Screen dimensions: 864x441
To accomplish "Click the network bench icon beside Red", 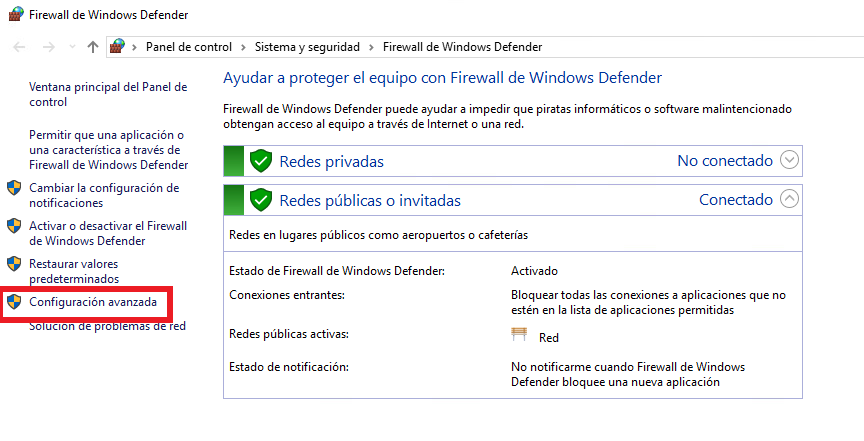I will click(519, 337).
